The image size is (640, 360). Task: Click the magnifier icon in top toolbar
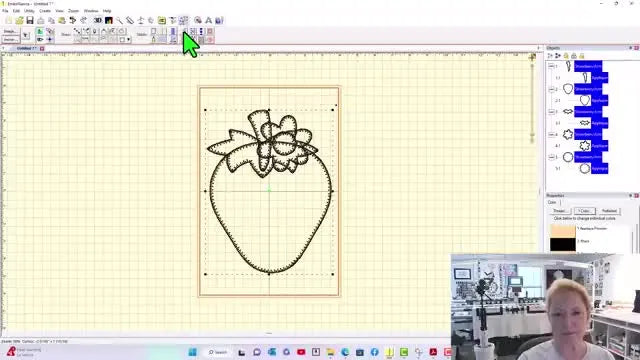coord(119,20)
